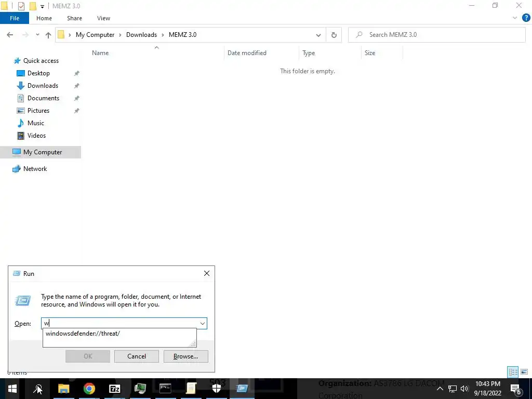Click Browse... in Run dialog
The image size is (532, 399).
[x=185, y=356]
